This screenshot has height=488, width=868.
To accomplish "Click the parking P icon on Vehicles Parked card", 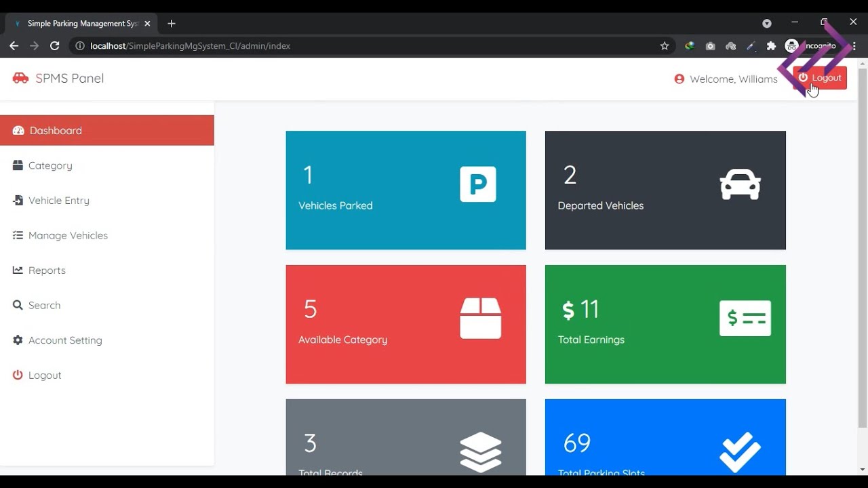I will coord(478,184).
